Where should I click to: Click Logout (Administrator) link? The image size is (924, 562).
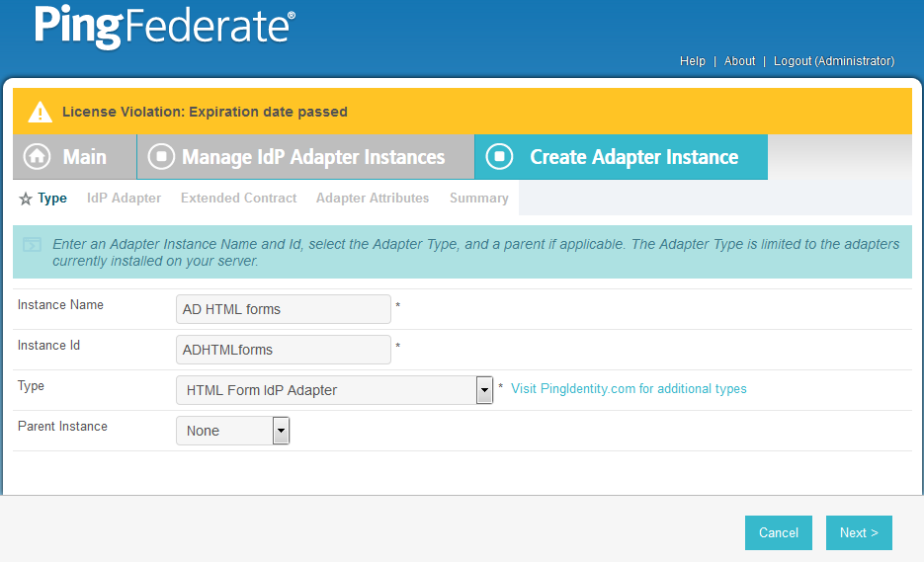834,60
